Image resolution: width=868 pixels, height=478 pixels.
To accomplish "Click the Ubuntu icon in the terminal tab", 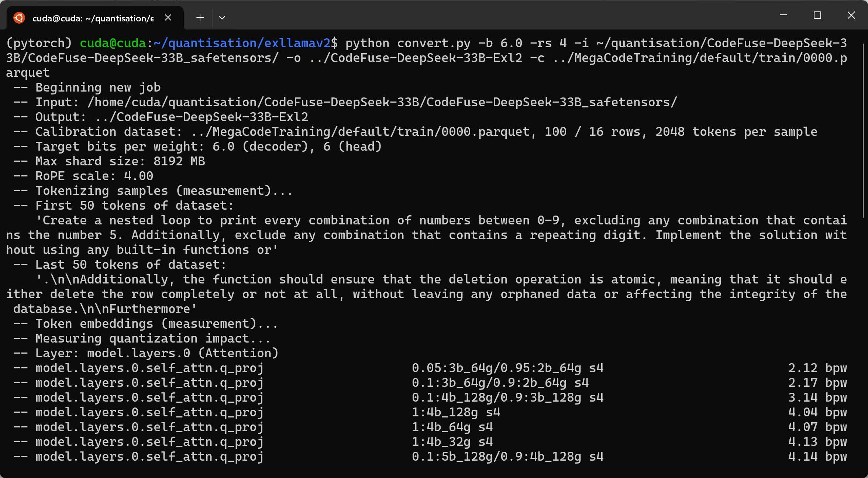I will (x=19, y=18).
